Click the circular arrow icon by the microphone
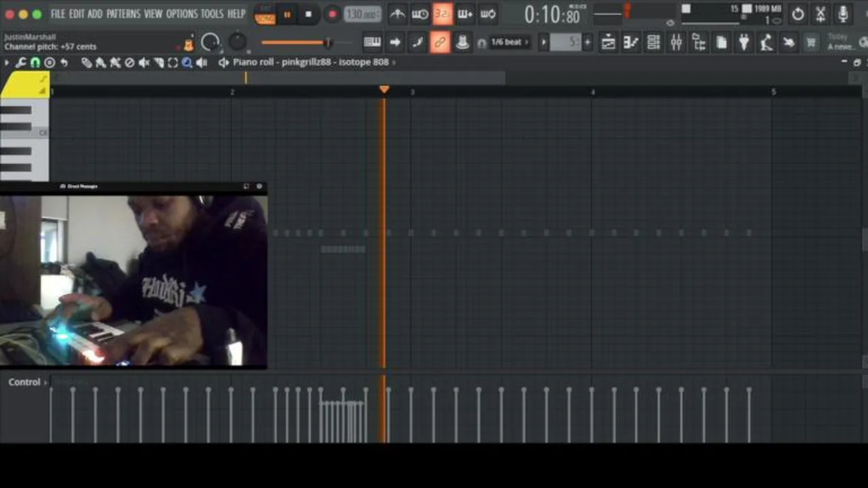This screenshot has width=868, height=488. click(798, 14)
